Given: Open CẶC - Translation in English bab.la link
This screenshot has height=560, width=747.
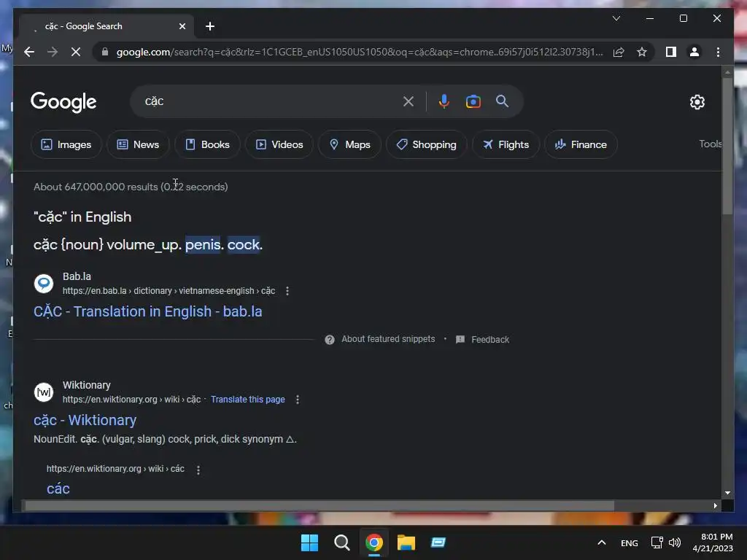Looking at the screenshot, I should point(147,311).
